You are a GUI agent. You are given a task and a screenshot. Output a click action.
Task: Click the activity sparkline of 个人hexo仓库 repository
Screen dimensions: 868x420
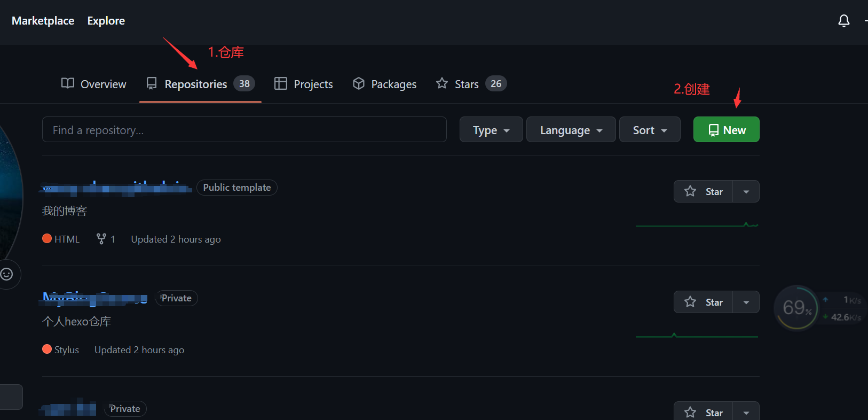[x=697, y=336]
